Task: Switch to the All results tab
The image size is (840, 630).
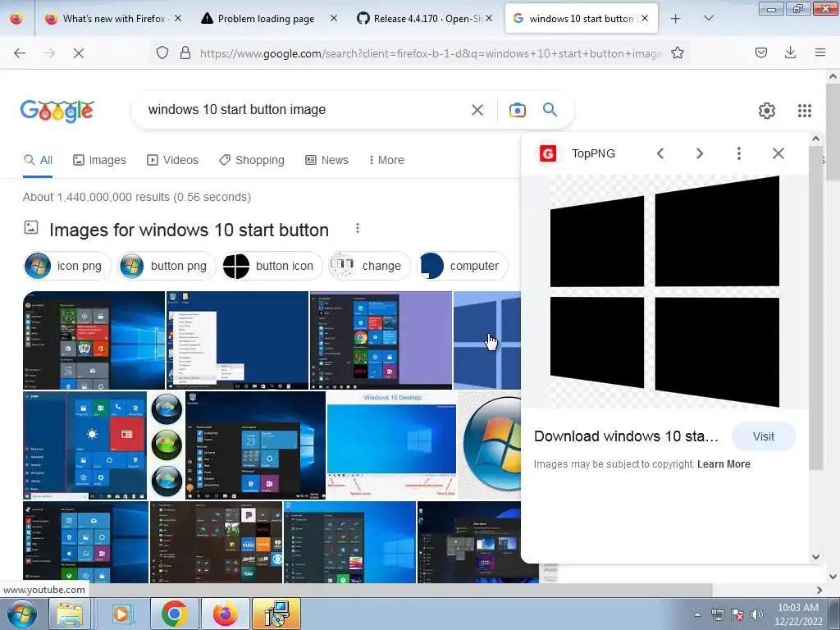Action: point(38,160)
